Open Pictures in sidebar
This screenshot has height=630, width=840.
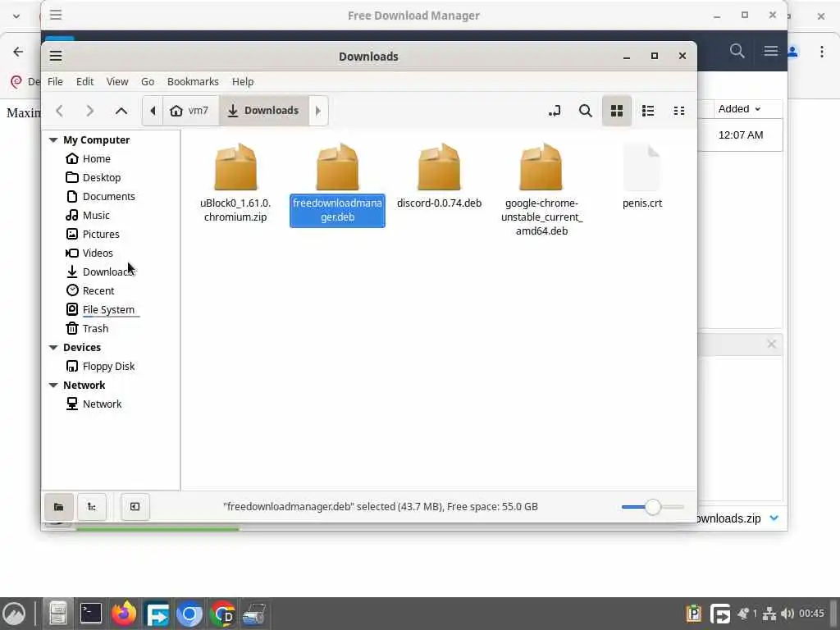tap(101, 234)
